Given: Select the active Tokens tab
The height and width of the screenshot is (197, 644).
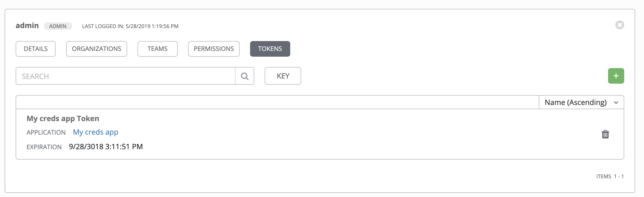Looking at the screenshot, I should click(270, 49).
